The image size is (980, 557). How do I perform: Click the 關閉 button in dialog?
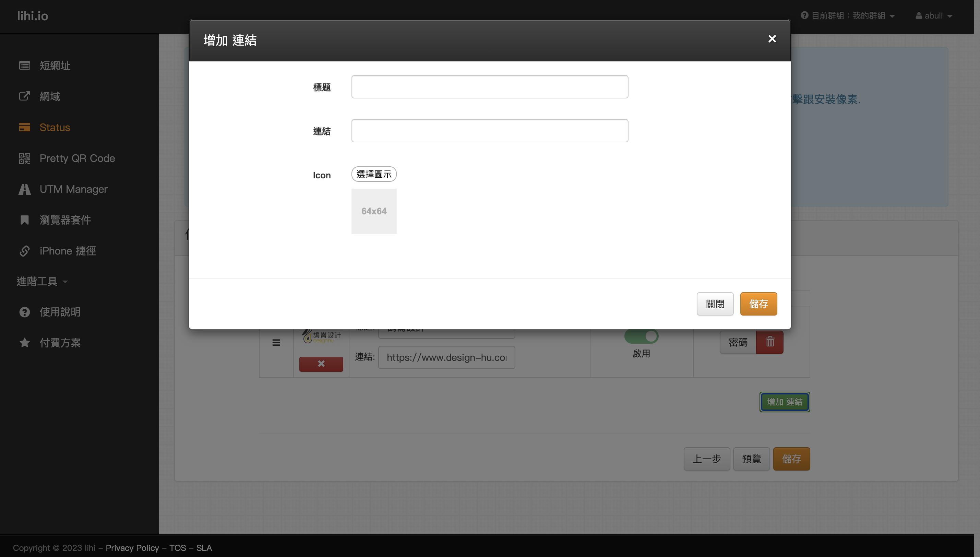pos(715,304)
